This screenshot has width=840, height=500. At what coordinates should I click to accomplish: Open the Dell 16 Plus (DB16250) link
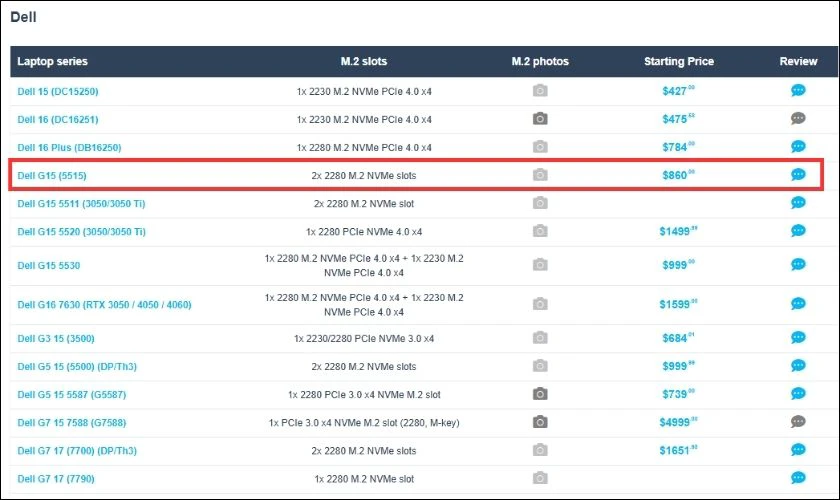point(69,147)
